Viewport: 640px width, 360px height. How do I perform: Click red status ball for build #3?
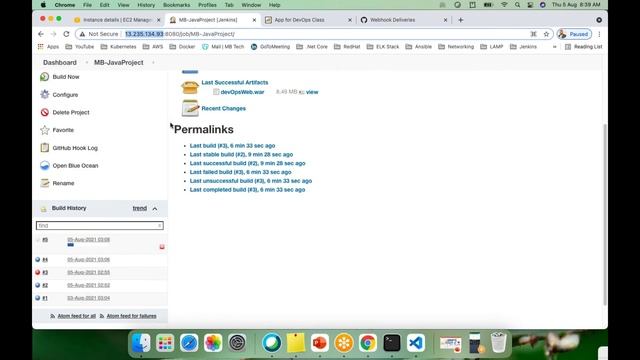coord(38,272)
